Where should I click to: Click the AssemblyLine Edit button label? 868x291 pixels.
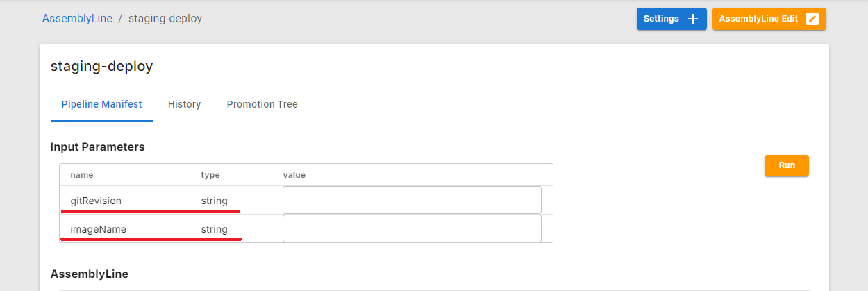pos(758,19)
